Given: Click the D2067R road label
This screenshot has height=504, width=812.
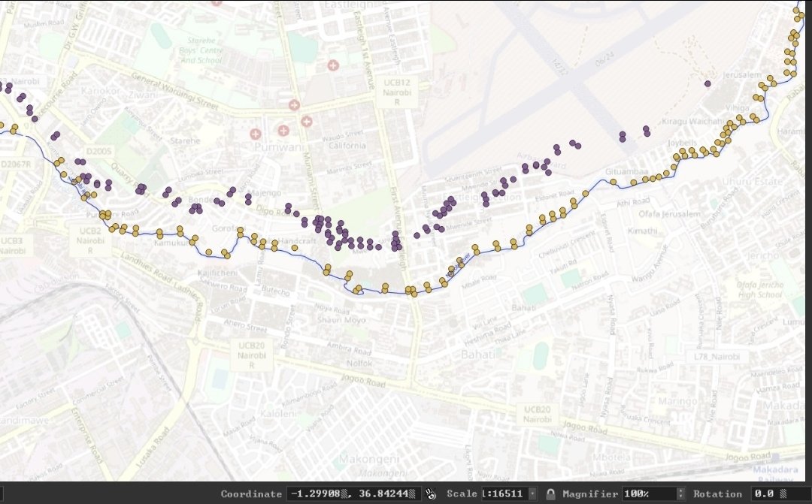Looking at the screenshot, I should (16, 164).
